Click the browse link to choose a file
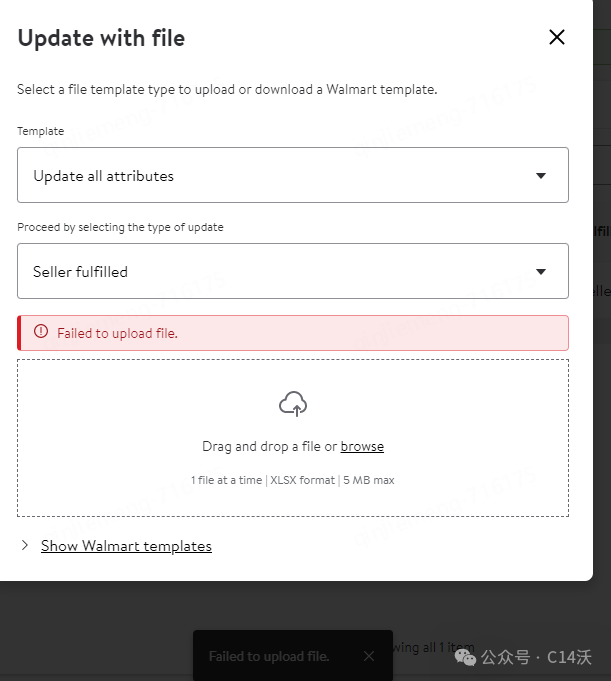611x681 pixels. pos(362,447)
